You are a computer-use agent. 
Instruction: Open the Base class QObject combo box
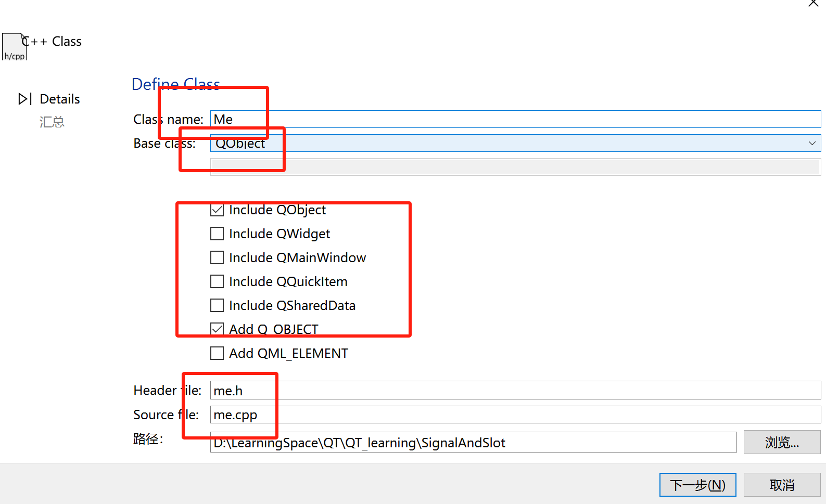point(515,143)
